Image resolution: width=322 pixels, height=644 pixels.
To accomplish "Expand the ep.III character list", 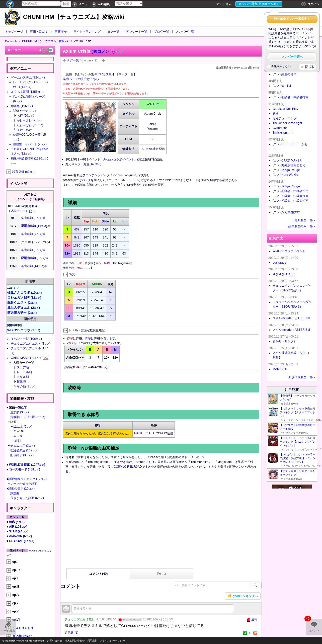I will click(x=9, y=587).
